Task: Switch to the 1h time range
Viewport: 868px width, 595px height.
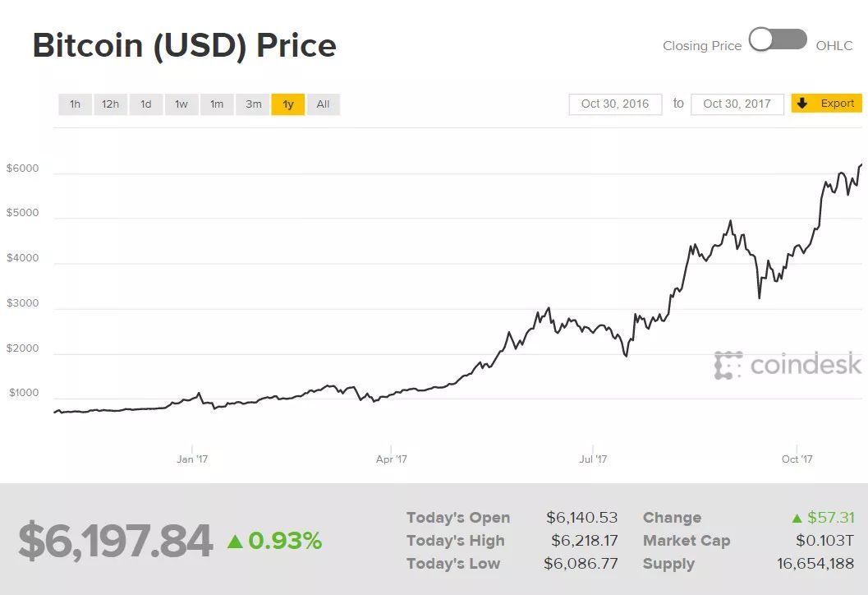Action: pos(75,104)
